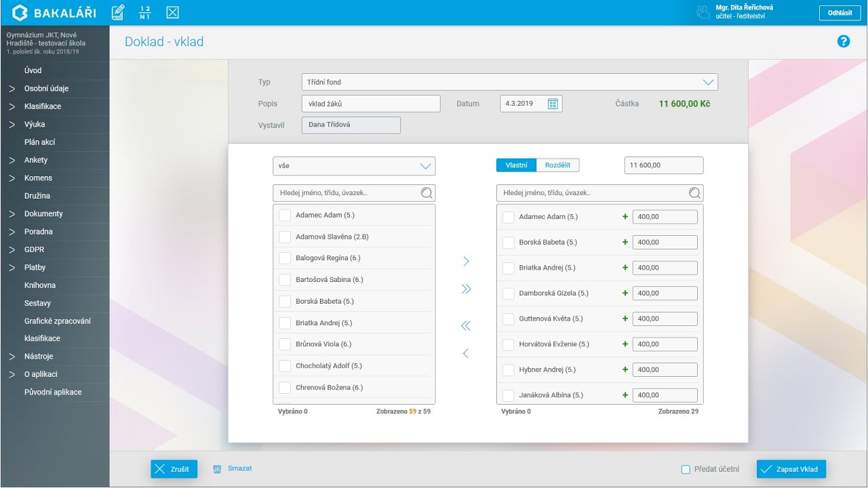
Task: Open the 1-2-N-1 grading icon in header
Action: pos(144,12)
